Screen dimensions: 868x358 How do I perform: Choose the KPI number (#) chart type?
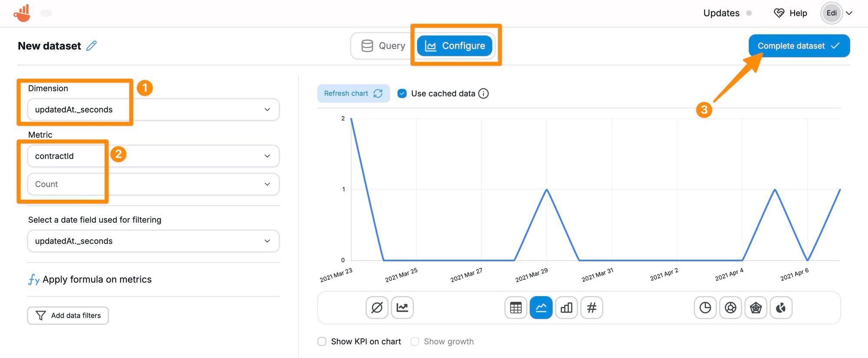(x=592, y=308)
